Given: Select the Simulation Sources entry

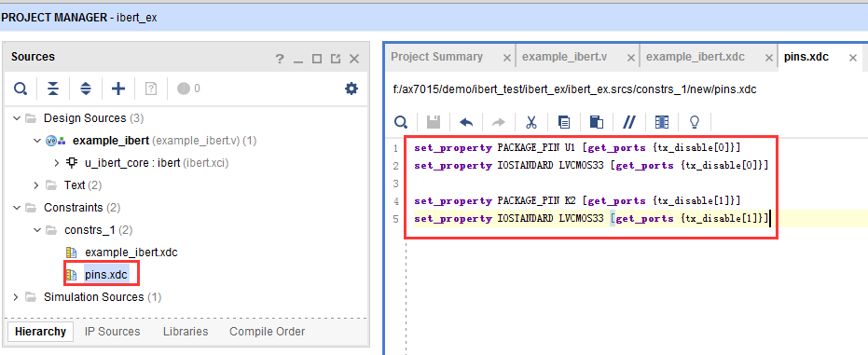Looking at the screenshot, I should pyautogui.click(x=103, y=297).
